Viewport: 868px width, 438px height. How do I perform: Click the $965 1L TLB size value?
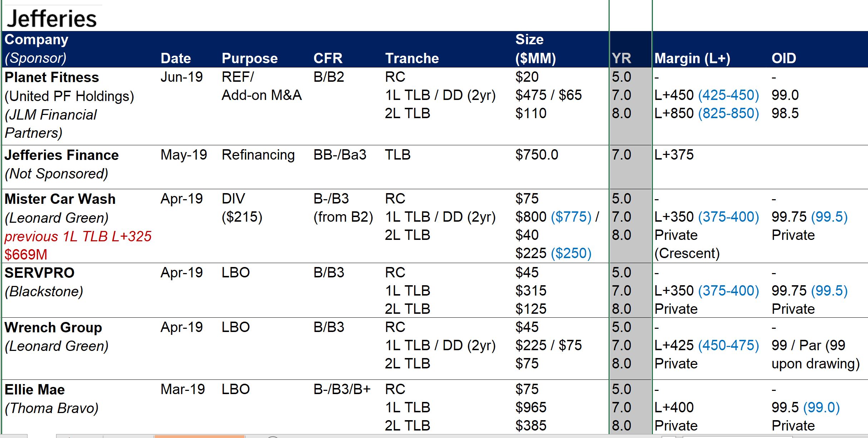coord(531,407)
